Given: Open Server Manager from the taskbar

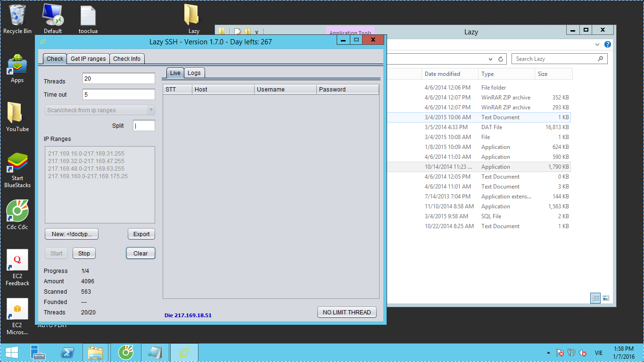Looking at the screenshot, I should pyautogui.click(x=38, y=353).
